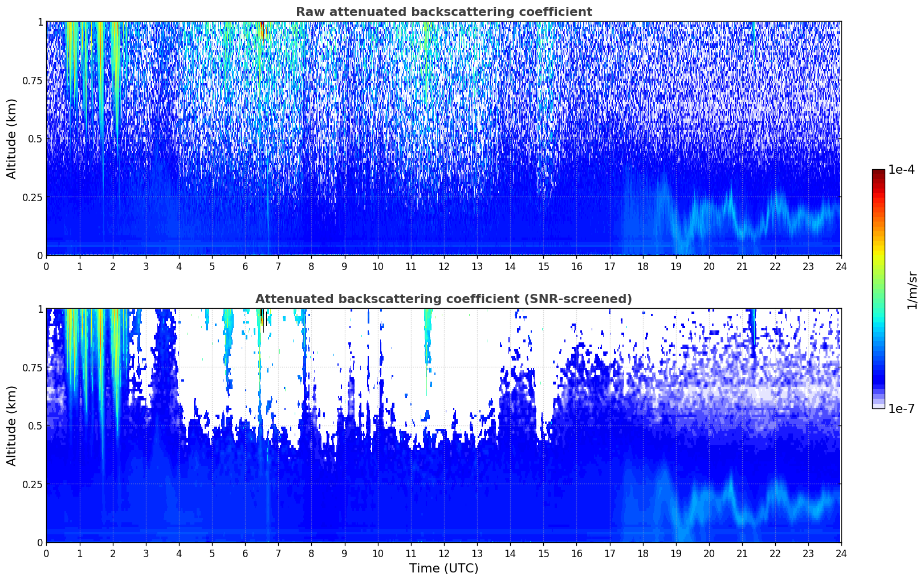Click hour tick '19' on the raw plot axis
924x581 pixels.
pyautogui.click(x=675, y=266)
